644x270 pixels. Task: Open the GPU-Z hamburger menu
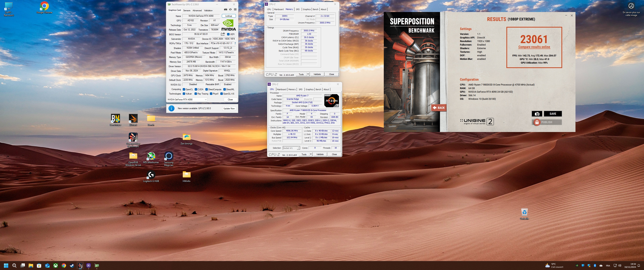235,10
